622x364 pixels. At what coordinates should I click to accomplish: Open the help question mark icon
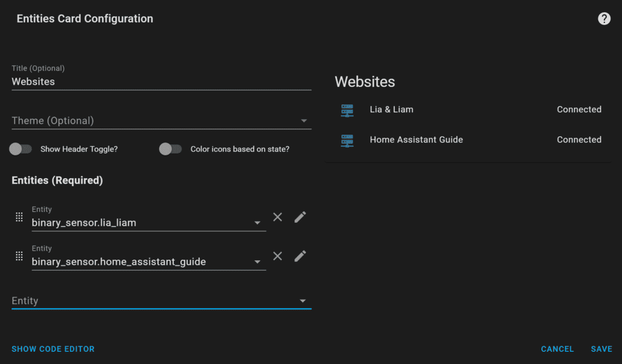pyautogui.click(x=604, y=19)
